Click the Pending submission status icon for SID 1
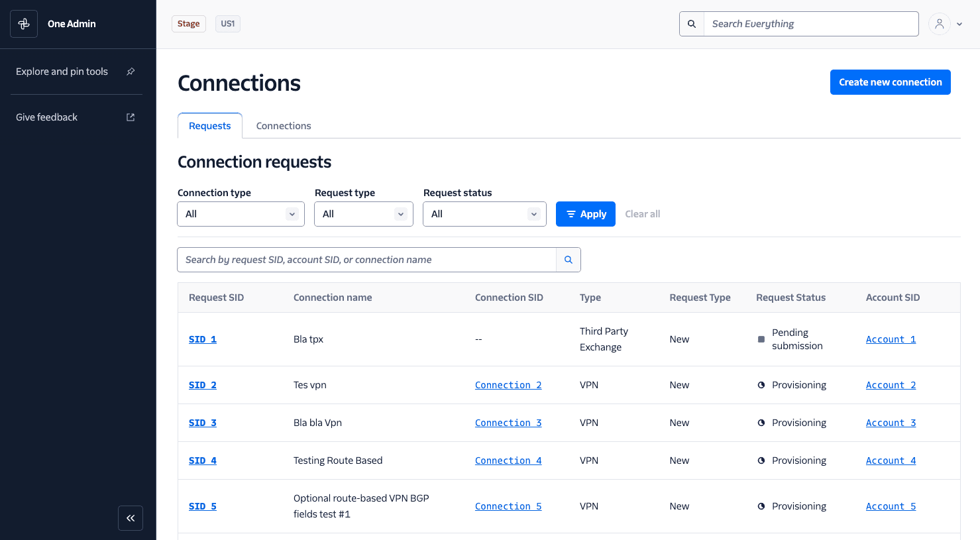The image size is (980, 540). (761, 339)
